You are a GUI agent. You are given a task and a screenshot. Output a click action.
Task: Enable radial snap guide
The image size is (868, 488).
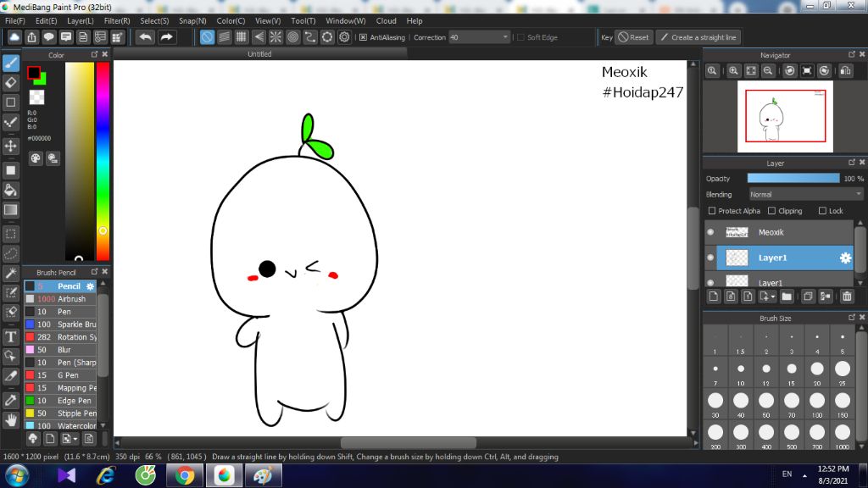[275, 37]
